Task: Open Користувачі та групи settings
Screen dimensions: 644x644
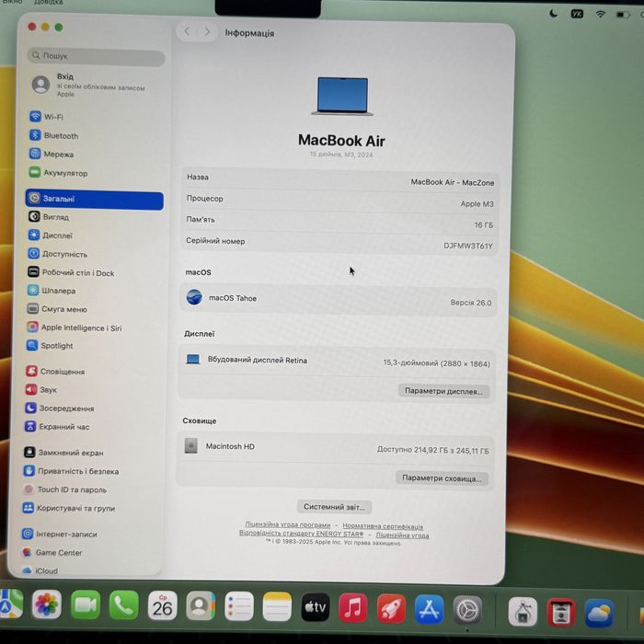Action: tap(69, 508)
